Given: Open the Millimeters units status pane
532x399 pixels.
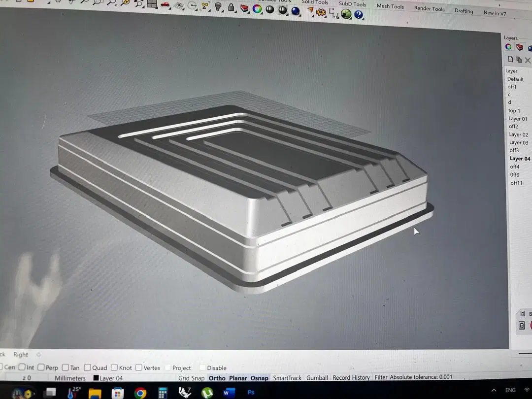Looking at the screenshot, I should tap(70, 378).
